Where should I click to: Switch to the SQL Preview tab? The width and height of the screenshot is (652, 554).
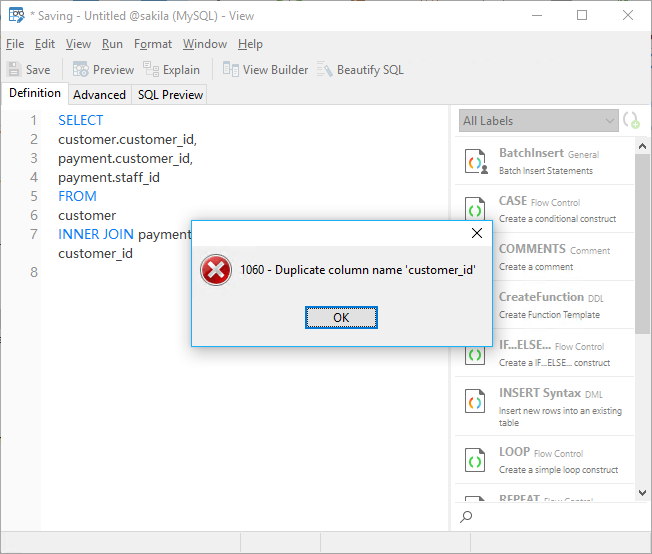pos(170,95)
